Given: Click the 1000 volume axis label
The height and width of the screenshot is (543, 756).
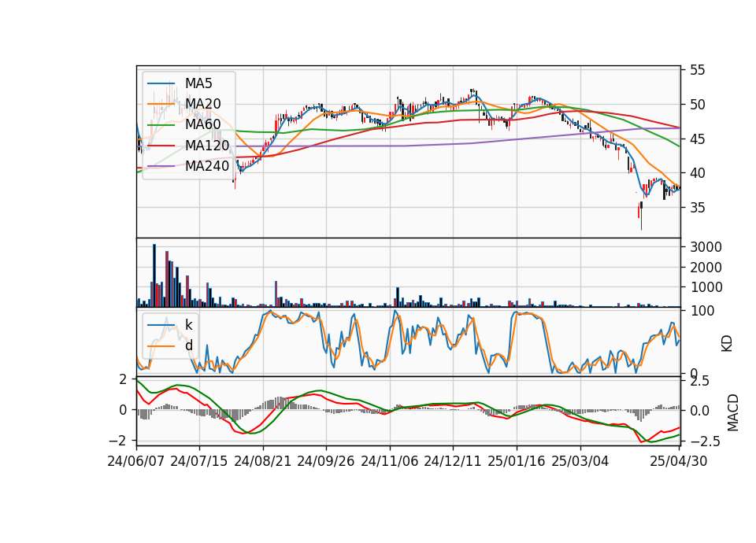Looking at the screenshot, I should coord(706,287).
